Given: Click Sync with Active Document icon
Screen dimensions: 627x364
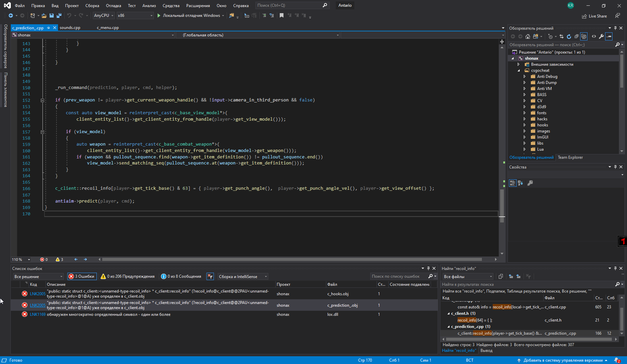Looking at the screenshot, I should 562,36.
